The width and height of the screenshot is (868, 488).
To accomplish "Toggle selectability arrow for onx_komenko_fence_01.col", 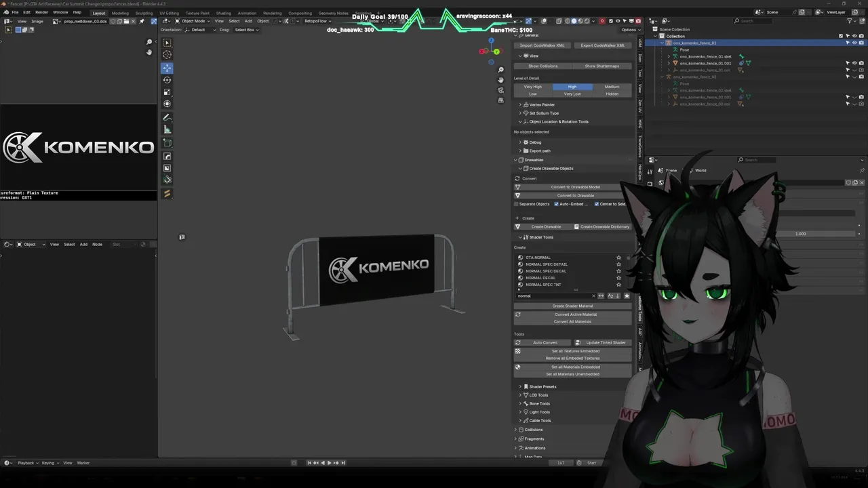I will [848, 70].
